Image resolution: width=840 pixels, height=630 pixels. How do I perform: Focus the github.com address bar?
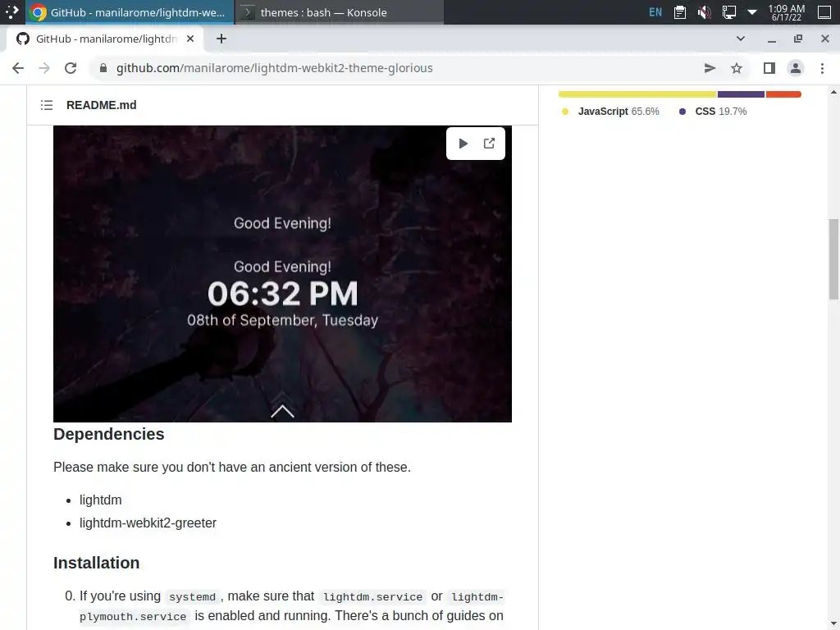[x=396, y=68]
